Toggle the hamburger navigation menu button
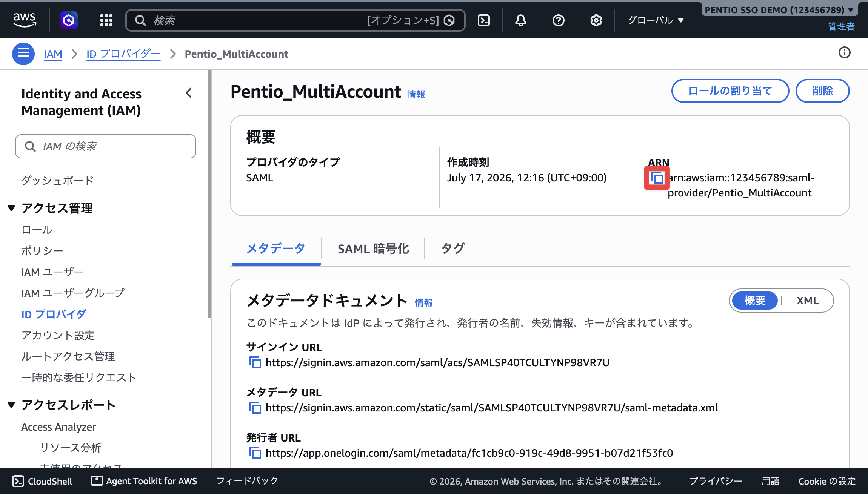 23,54
